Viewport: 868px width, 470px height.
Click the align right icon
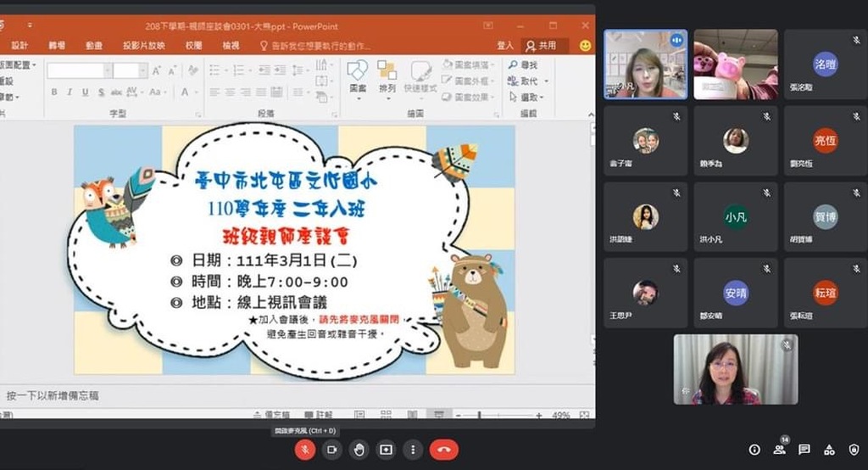click(246, 92)
